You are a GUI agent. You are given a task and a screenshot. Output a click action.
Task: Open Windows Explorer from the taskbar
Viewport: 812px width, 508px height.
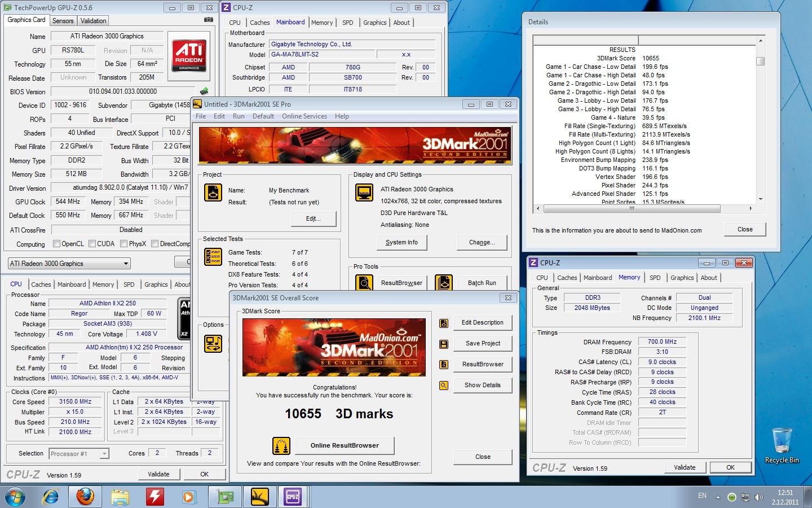(x=120, y=497)
